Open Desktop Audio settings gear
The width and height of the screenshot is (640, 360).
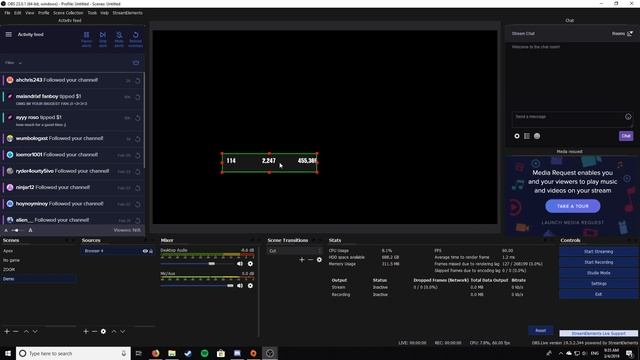pyautogui.click(x=250, y=264)
